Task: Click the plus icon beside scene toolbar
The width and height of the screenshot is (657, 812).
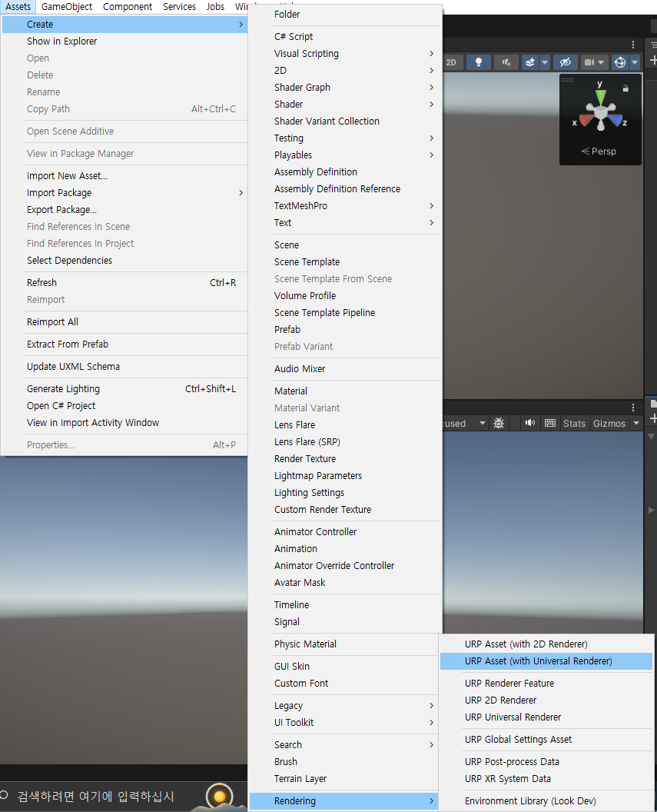Action: click(x=653, y=61)
